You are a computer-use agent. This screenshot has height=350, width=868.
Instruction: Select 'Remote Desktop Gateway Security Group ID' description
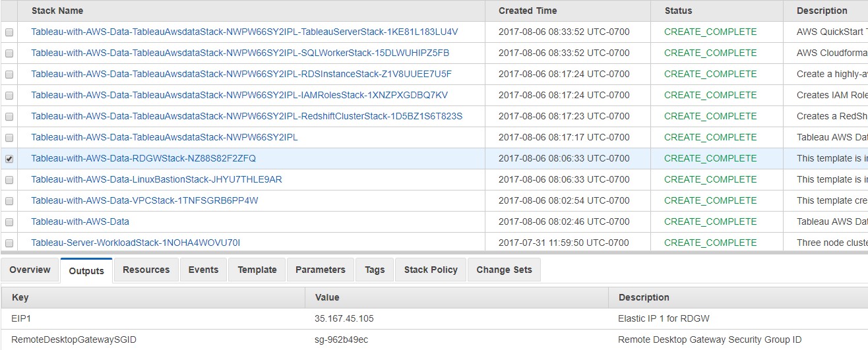point(710,339)
